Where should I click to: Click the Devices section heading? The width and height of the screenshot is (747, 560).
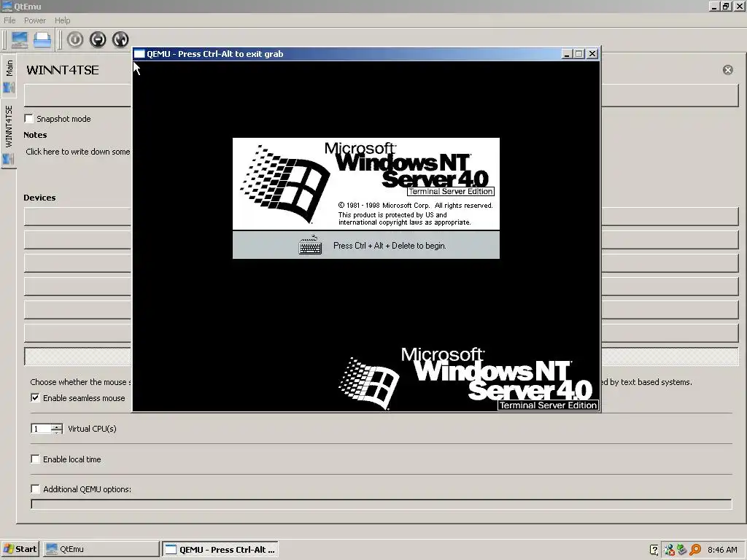[x=39, y=198]
